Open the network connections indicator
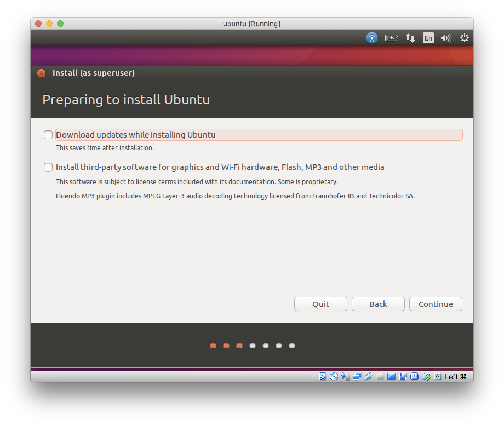 tap(410, 38)
